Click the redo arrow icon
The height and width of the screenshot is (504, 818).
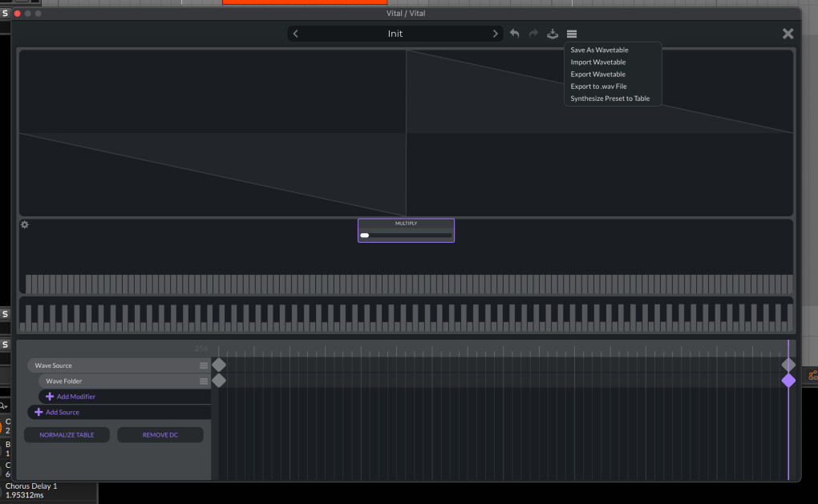click(533, 34)
